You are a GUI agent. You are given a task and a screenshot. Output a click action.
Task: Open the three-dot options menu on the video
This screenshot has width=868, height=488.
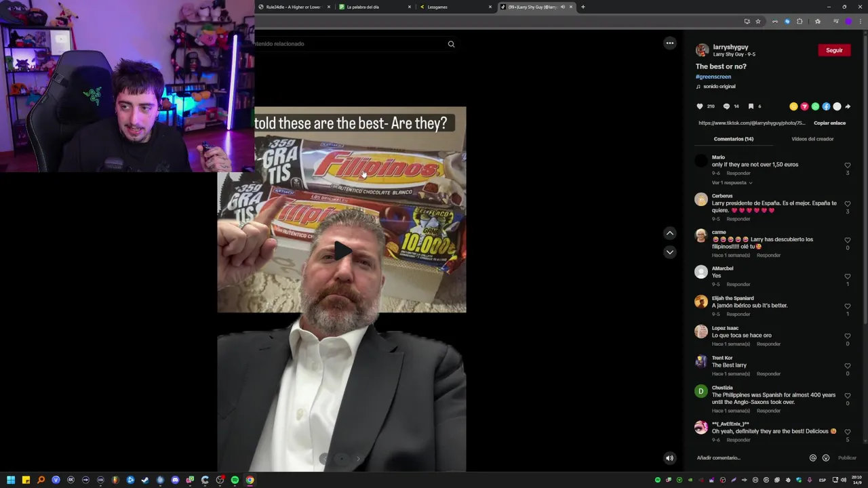(x=670, y=43)
